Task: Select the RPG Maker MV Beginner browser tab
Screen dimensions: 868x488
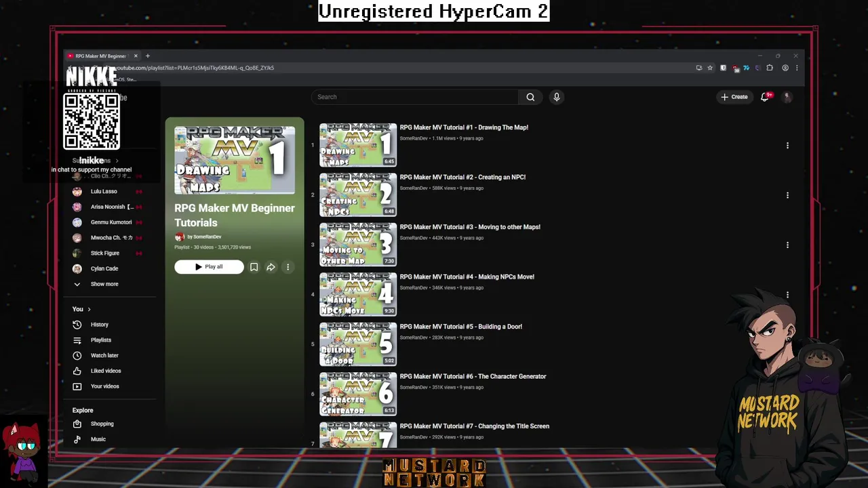Action: pos(99,56)
